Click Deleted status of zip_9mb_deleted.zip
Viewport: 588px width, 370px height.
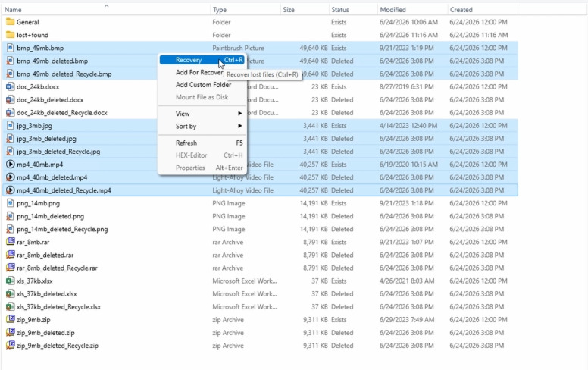[342, 333]
